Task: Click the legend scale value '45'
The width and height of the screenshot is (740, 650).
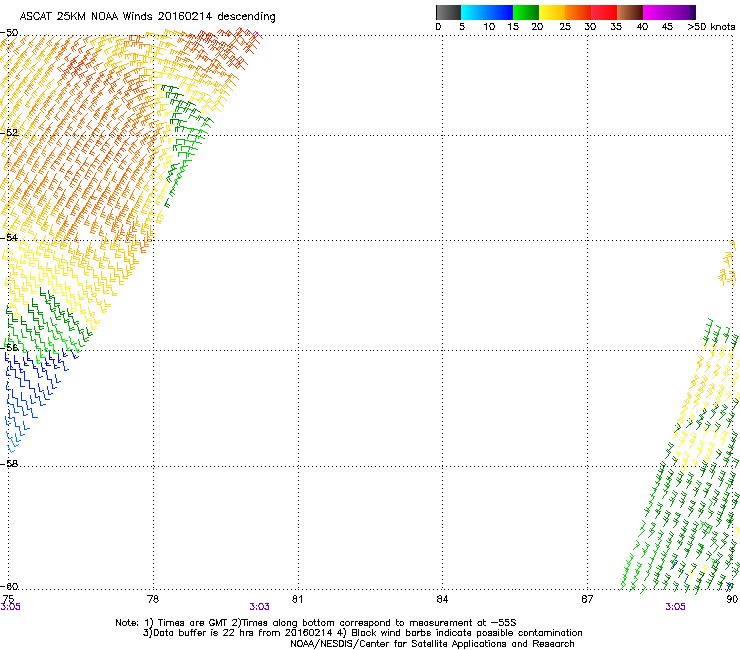Action: pos(667,27)
